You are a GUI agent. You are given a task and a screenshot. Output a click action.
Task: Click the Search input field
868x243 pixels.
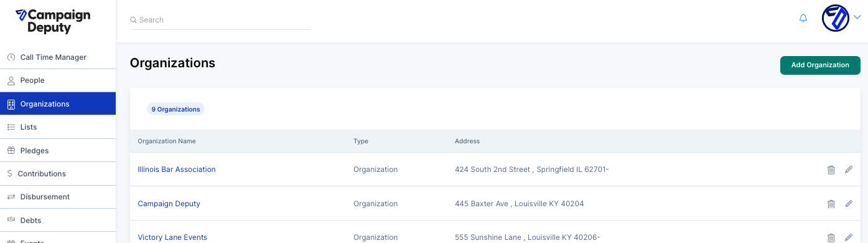[x=220, y=20]
